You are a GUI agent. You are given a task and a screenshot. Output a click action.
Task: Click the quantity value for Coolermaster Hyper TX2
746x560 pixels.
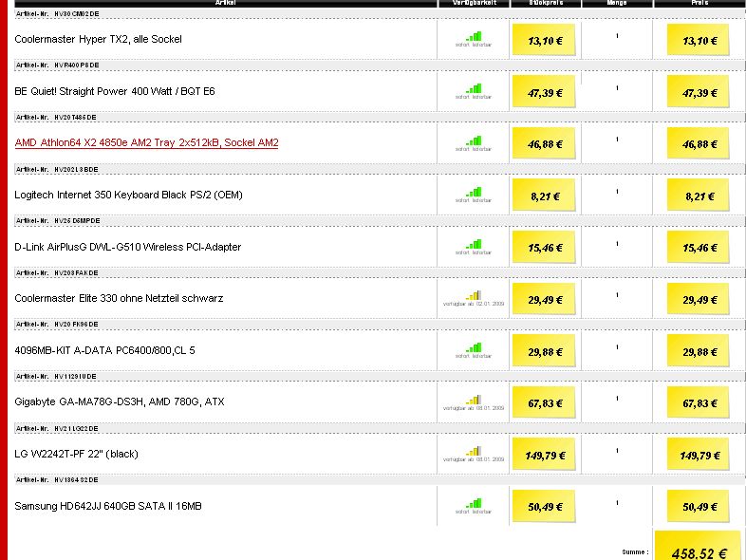coord(617,36)
